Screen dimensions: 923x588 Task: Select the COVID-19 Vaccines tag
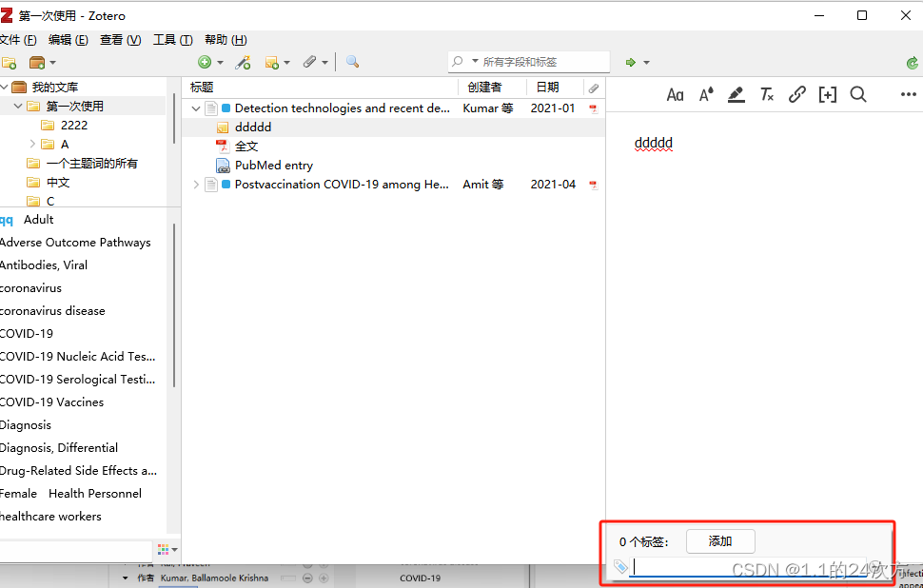tap(51, 402)
